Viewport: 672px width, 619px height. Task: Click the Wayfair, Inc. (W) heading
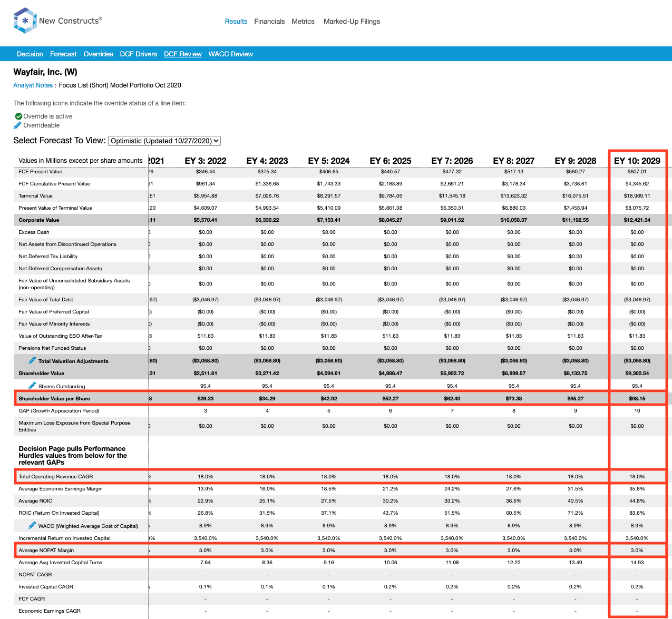[45, 72]
